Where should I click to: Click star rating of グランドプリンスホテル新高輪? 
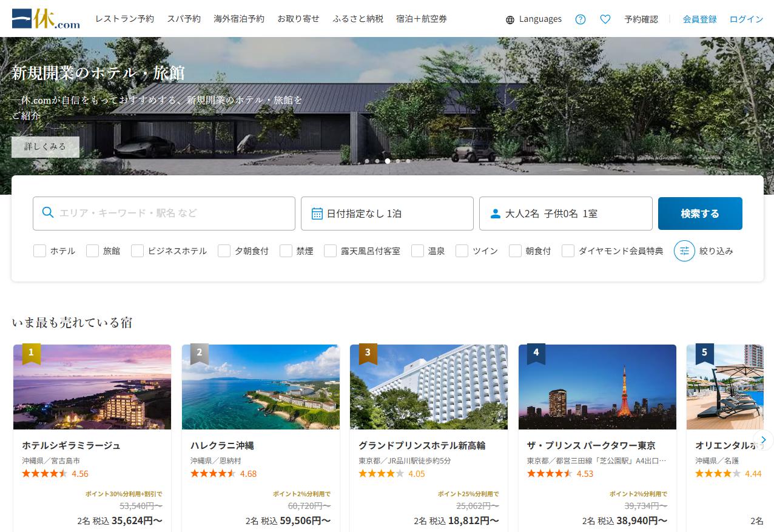click(381, 473)
